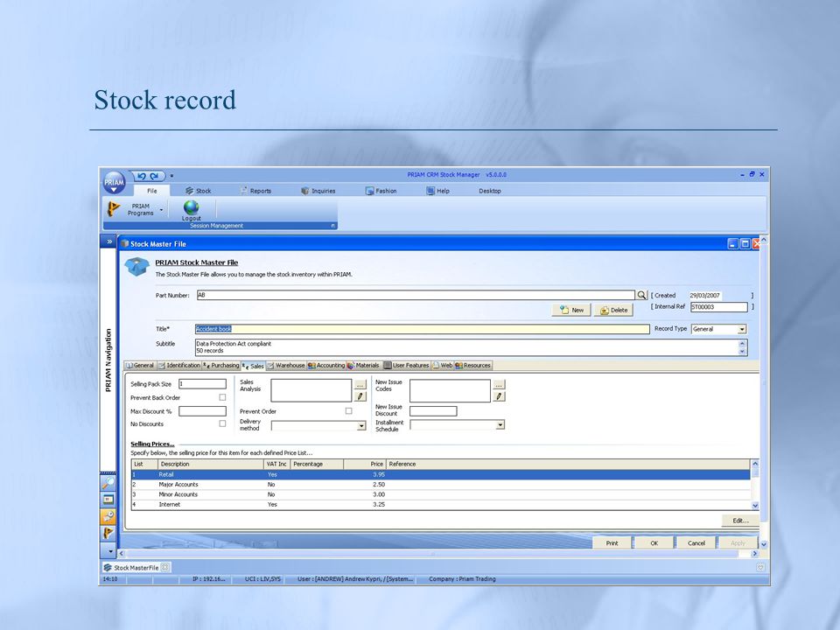Click the magnifier icon in navigation sidebar
840x630 pixels.
point(108,483)
